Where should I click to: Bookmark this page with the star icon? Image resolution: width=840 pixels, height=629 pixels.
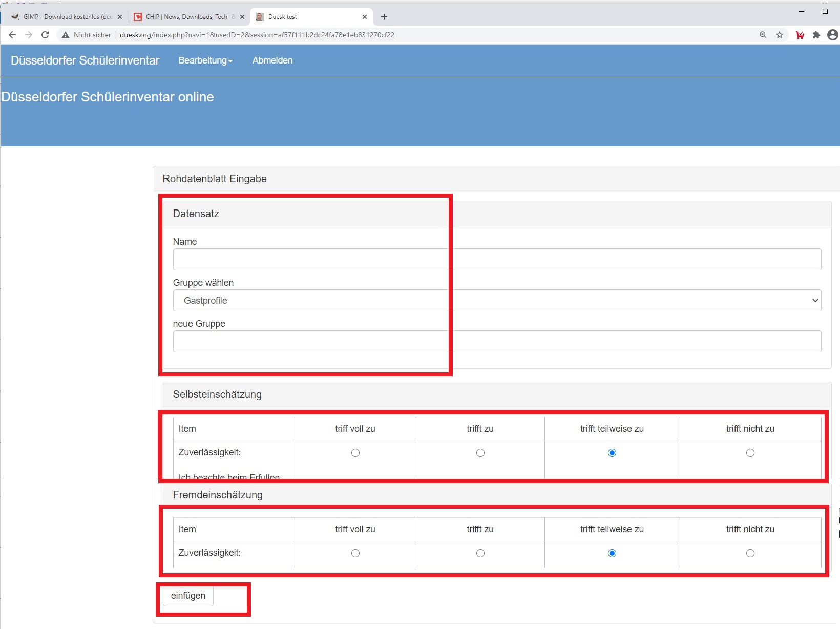(x=779, y=35)
